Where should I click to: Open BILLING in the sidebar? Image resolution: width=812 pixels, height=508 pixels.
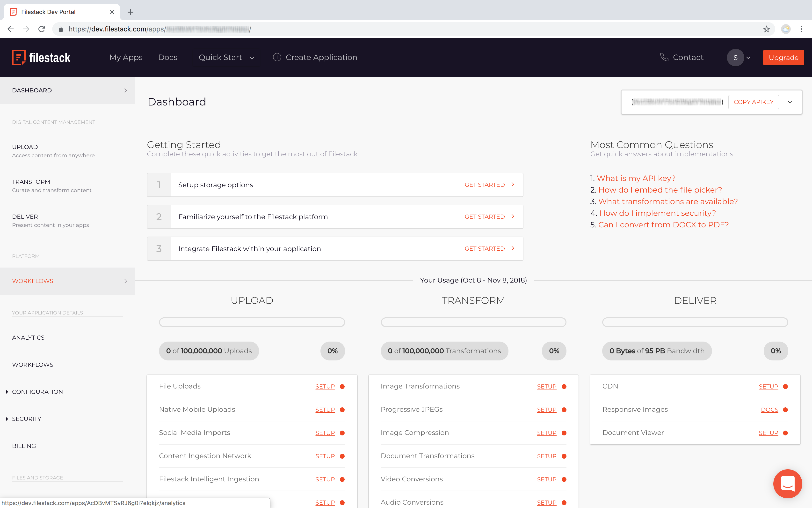tap(24, 446)
